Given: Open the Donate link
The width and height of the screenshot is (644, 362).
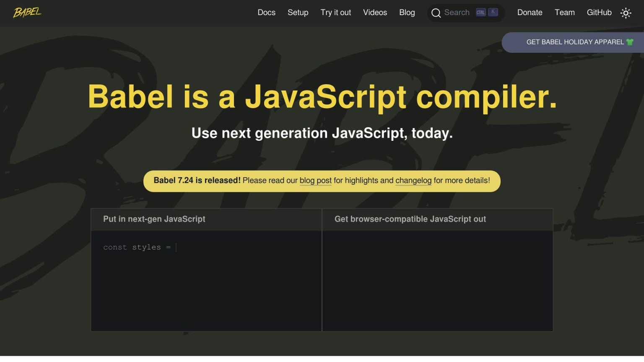Looking at the screenshot, I should [x=530, y=13].
